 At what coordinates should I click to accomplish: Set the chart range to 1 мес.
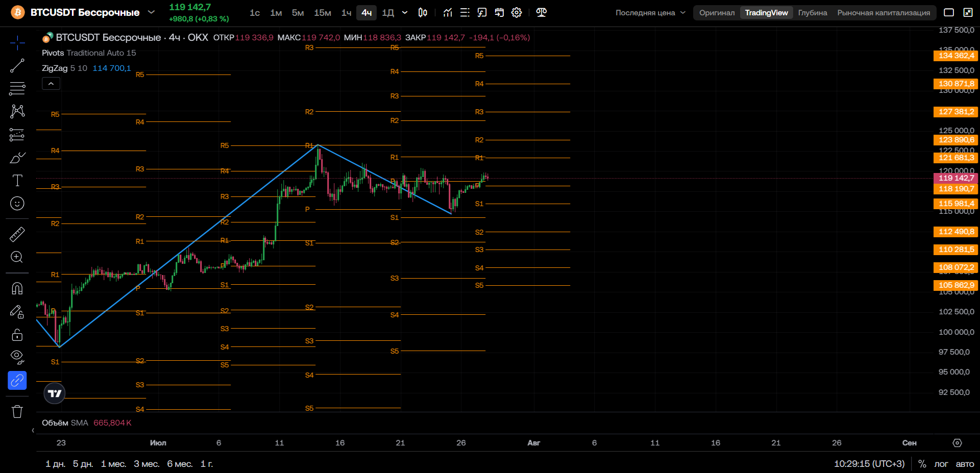tap(114, 464)
